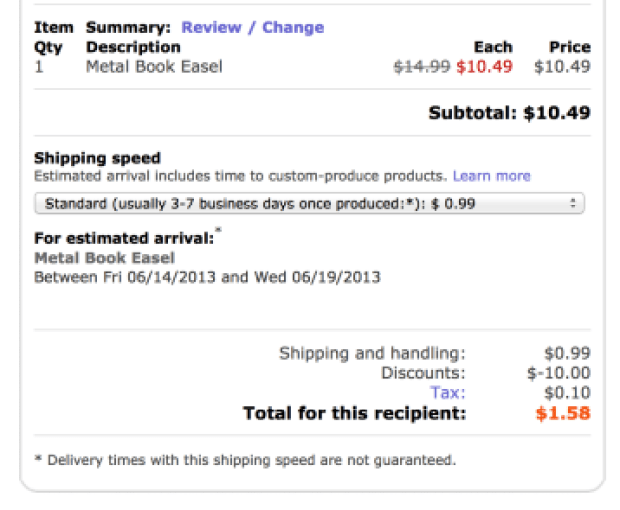Screen dimensions: 620x510
Task: Click the shipping selector up-down arrows
Action: click(573, 204)
